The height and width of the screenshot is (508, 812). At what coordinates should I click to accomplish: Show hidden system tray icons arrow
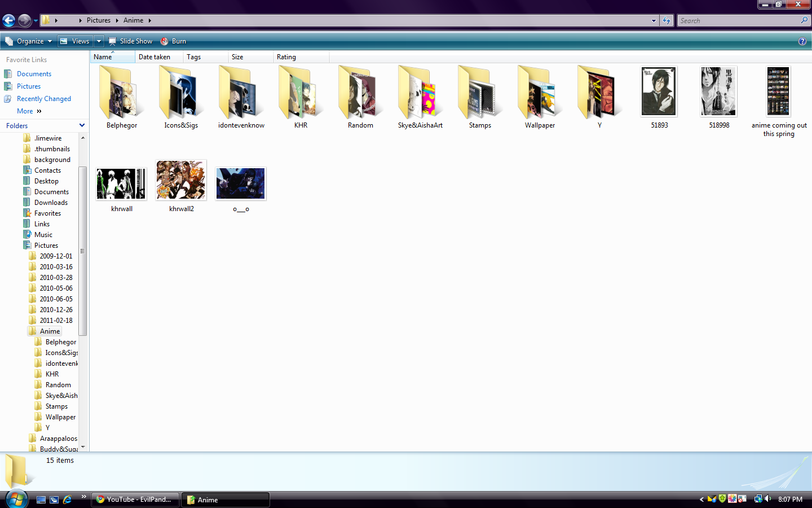pos(701,500)
